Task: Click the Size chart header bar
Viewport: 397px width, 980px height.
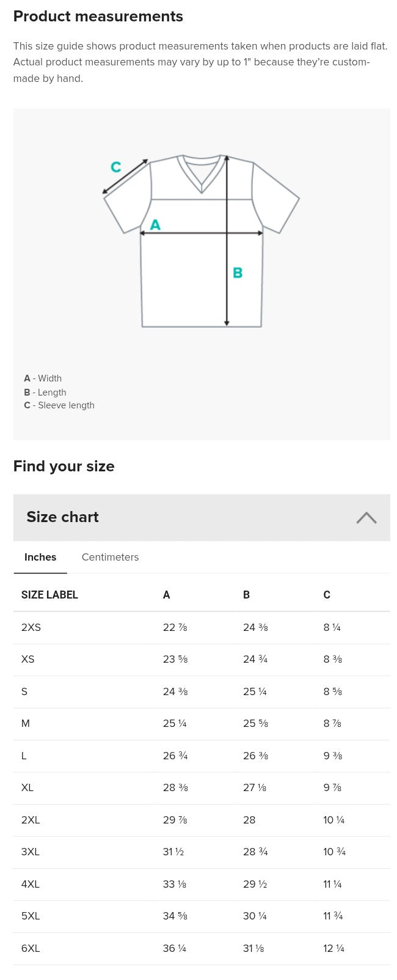Action: tap(202, 517)
